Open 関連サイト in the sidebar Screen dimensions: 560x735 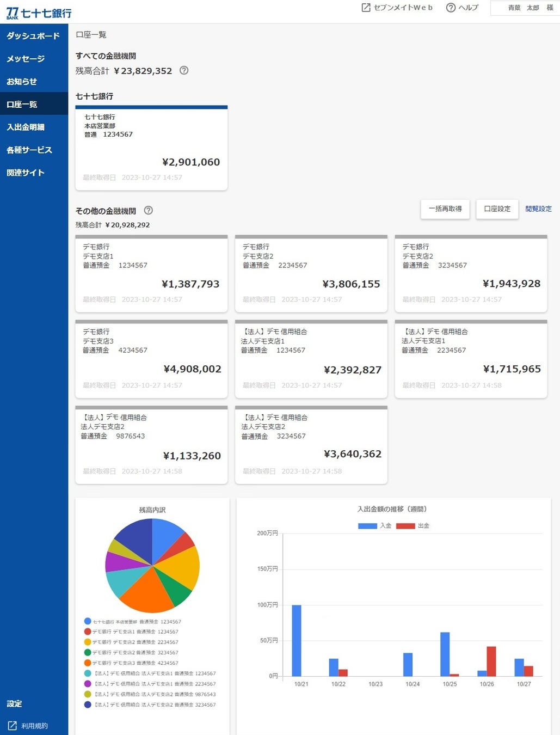pyautogui.click(x=34, y=173)
